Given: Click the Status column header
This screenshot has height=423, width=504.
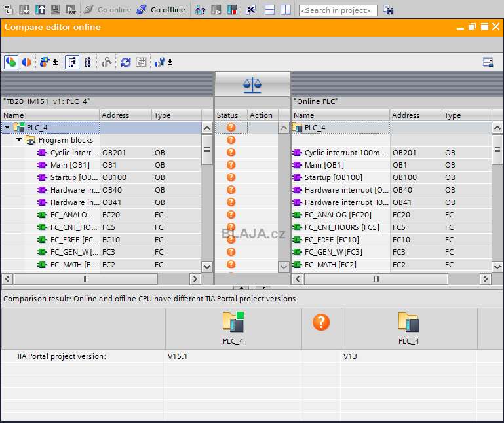Looking at the screenshot, I should [x=231, y=115].
